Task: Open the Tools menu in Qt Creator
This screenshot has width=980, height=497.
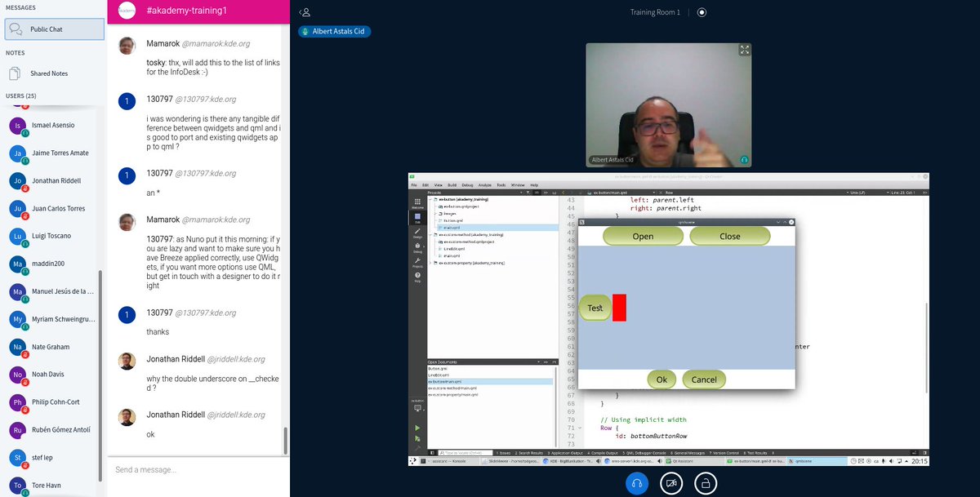Action: pyautogui.click(x=501, y=185)
